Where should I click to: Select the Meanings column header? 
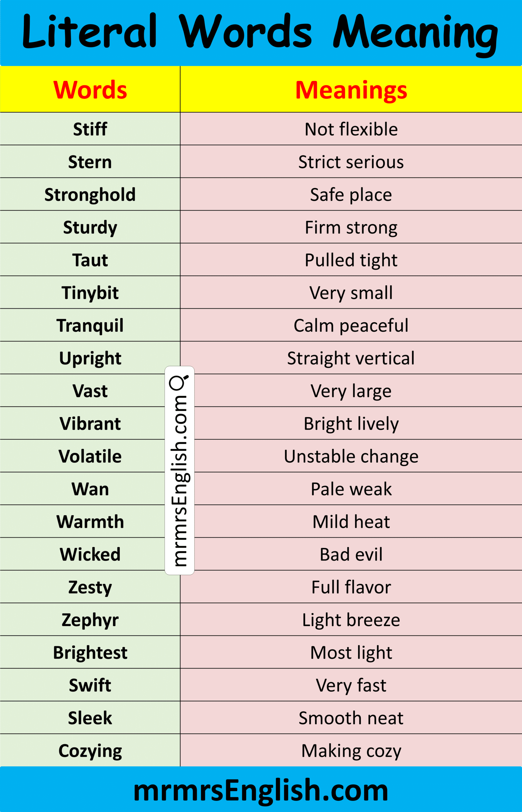pyautogui.click(x=351, y=90)
